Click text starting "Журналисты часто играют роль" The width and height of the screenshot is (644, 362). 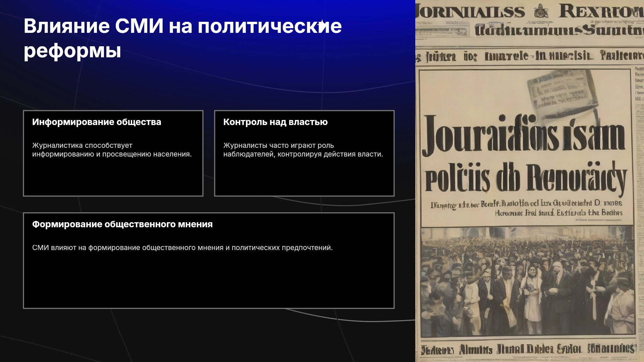click(303, 150)
